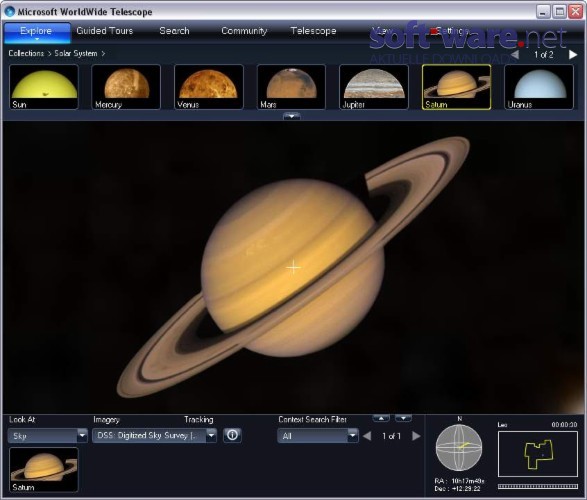This screenshot has height=500, width=587.
Task: Open the Settings tab
Action: pyautogui.click(x=452, y=31)
